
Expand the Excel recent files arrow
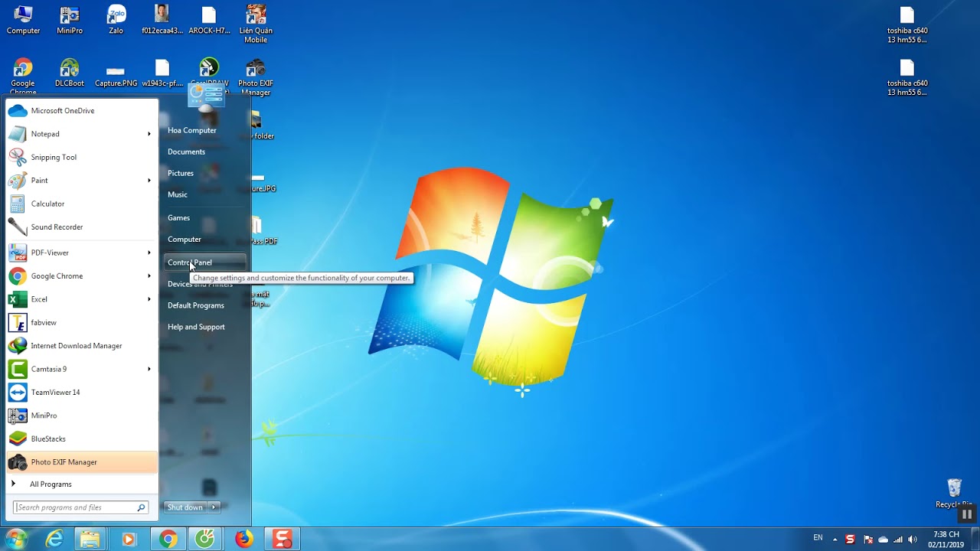[x=149, y=299]
